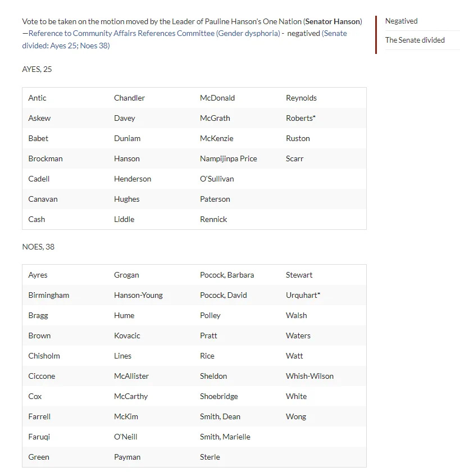Select 'Cox' in the Noes table
Screen dimensions: 460x476
35,396
